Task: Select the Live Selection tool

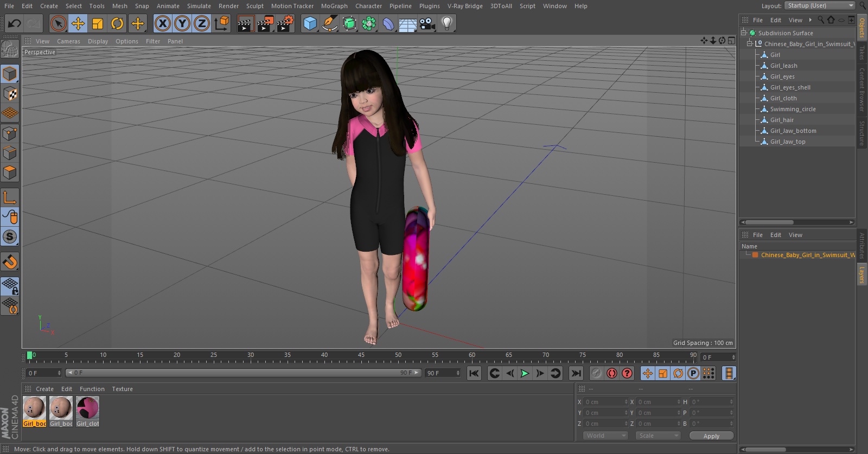Action: coord(58,23)
